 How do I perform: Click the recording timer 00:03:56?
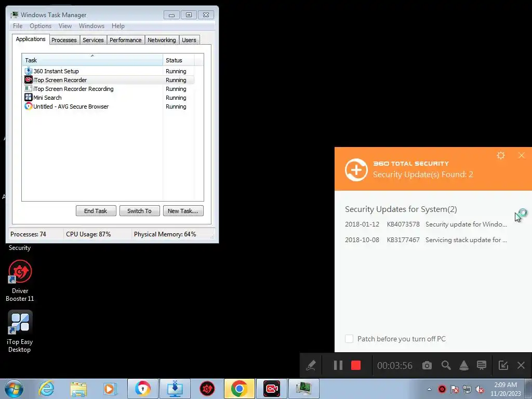coord(395,365)
